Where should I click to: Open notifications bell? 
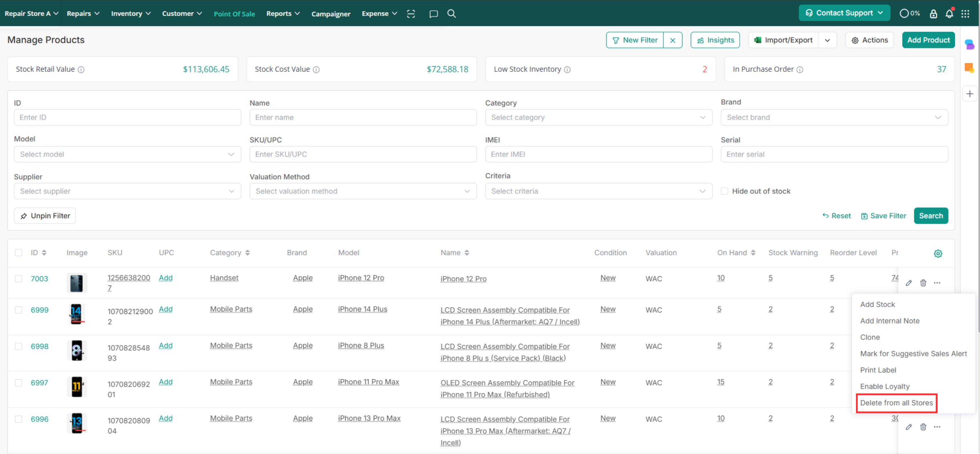click(x=949, y=14)
